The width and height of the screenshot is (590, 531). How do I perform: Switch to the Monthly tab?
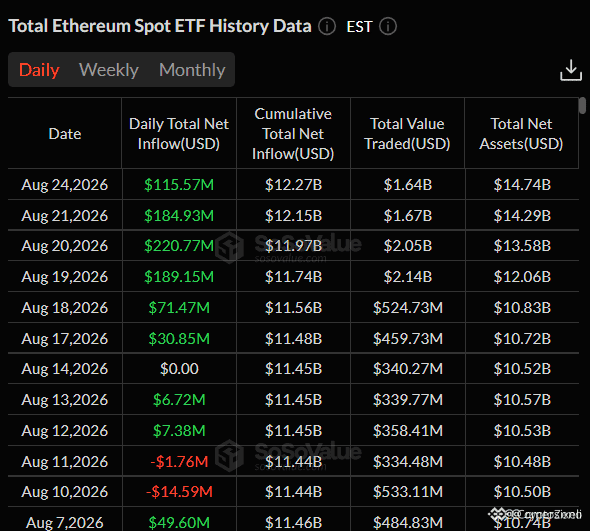(x=192, y=70)
